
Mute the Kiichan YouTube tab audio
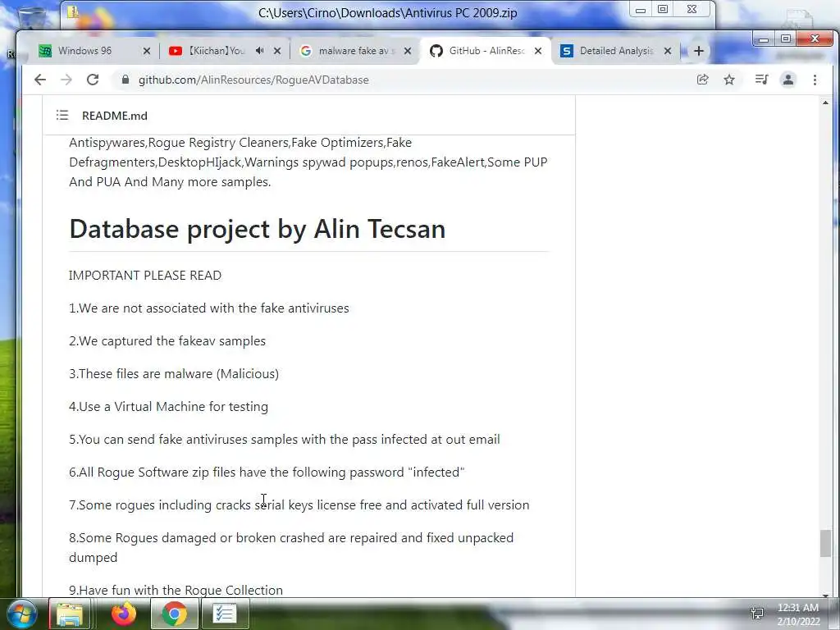(x=260, y=50)
